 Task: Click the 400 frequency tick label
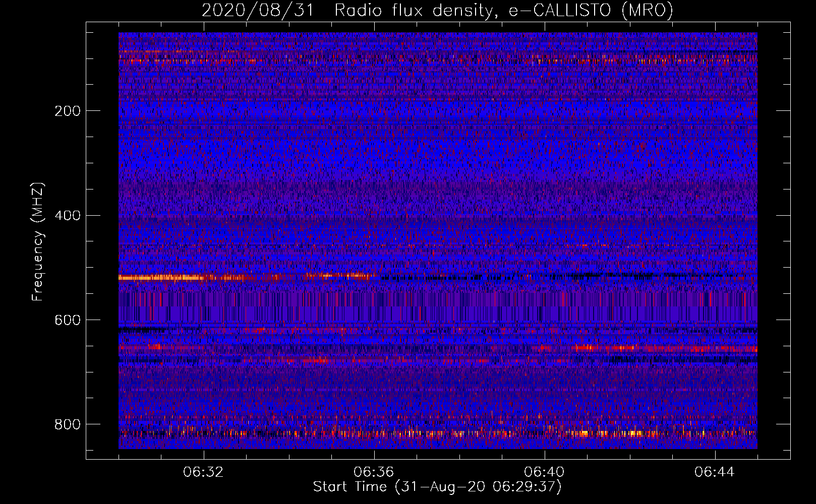click(68, 216)
